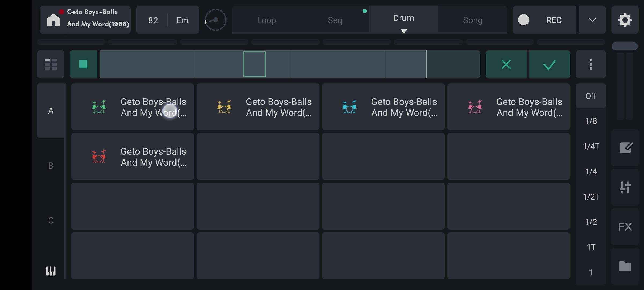644x290 pixels.
Task: Tap the metronome dial icon
Action: (x=215, y=20)
